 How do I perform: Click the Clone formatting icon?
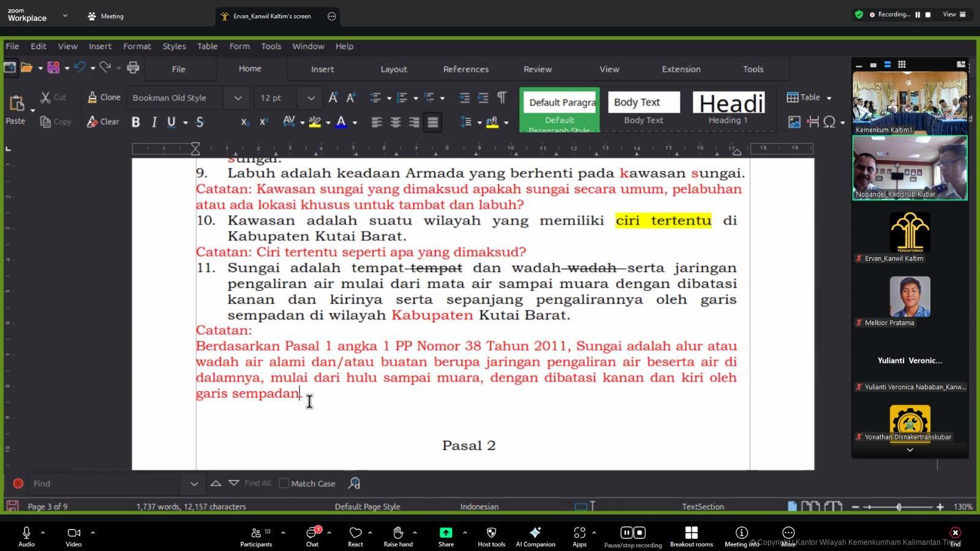(x=104, y=97)
